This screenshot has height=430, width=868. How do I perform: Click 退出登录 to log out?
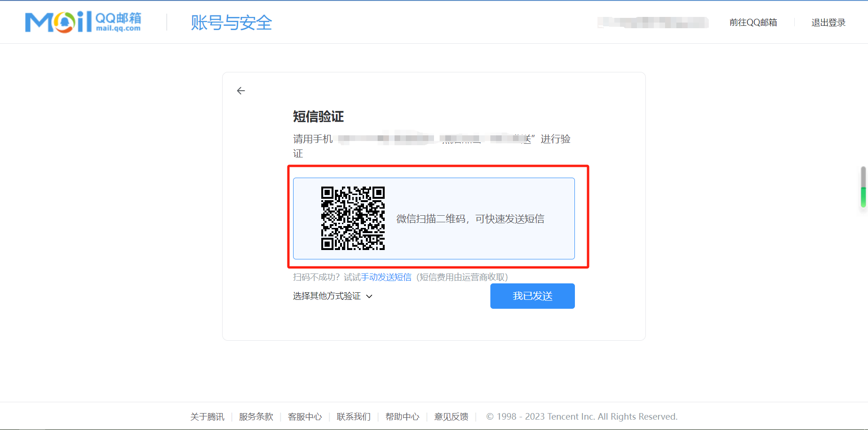828,23
